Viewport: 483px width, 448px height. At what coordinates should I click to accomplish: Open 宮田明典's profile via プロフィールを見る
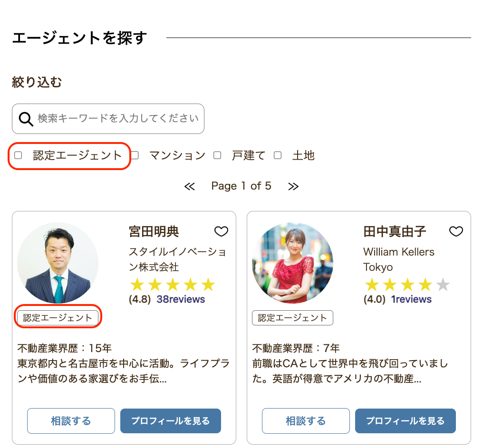click(170, 421)
